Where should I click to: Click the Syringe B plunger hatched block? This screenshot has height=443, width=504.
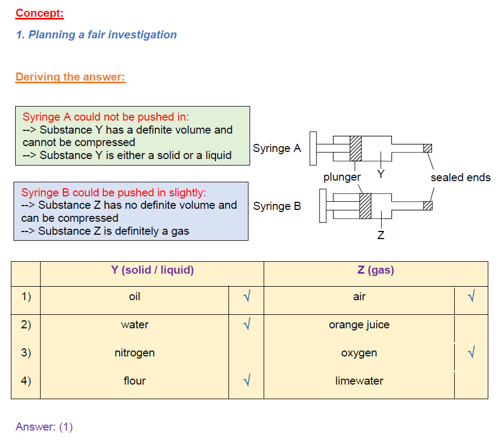click(x=365, y=206)
